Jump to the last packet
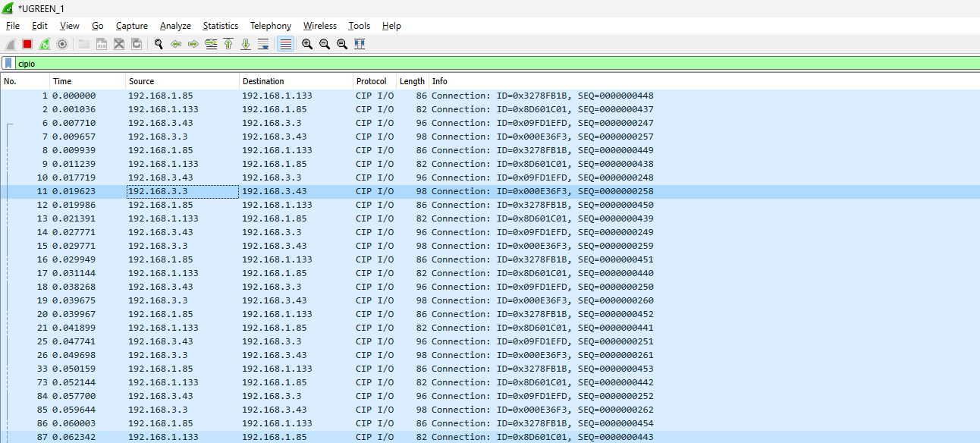Image resolution: width=980 pixels, height=443 pixels. pyautogui.click(x=246, y=44)
